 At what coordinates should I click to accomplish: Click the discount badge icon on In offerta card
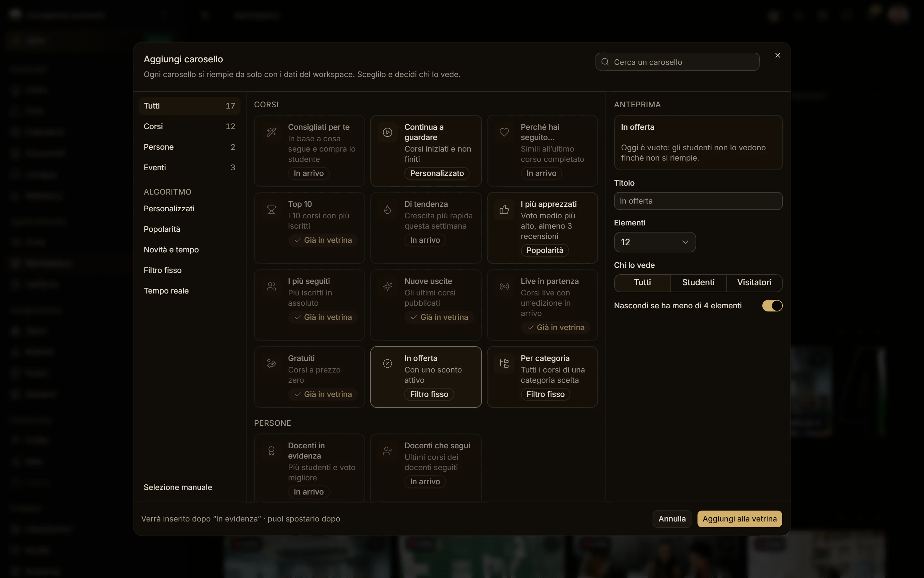pos(388,363)
